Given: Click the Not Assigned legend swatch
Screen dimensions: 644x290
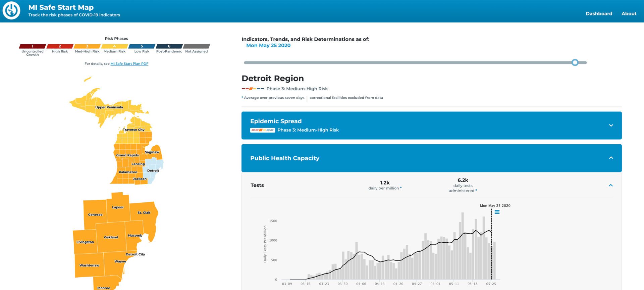Looking at the screenshot, I should (x=197, y=46).
